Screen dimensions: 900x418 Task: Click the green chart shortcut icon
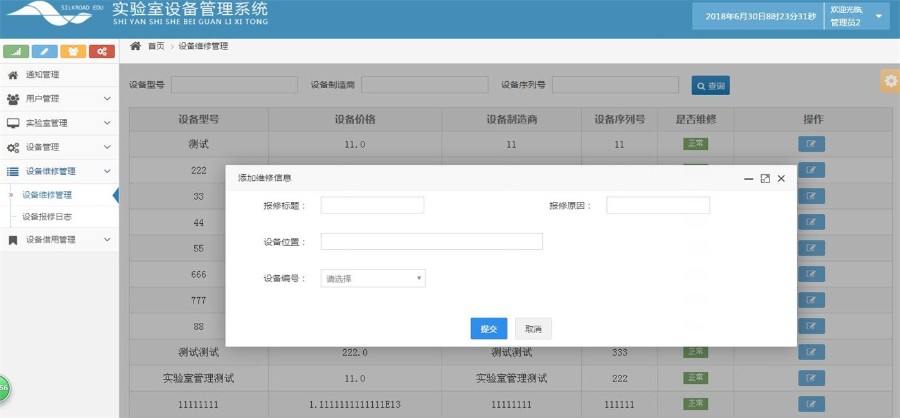(16, 52)
